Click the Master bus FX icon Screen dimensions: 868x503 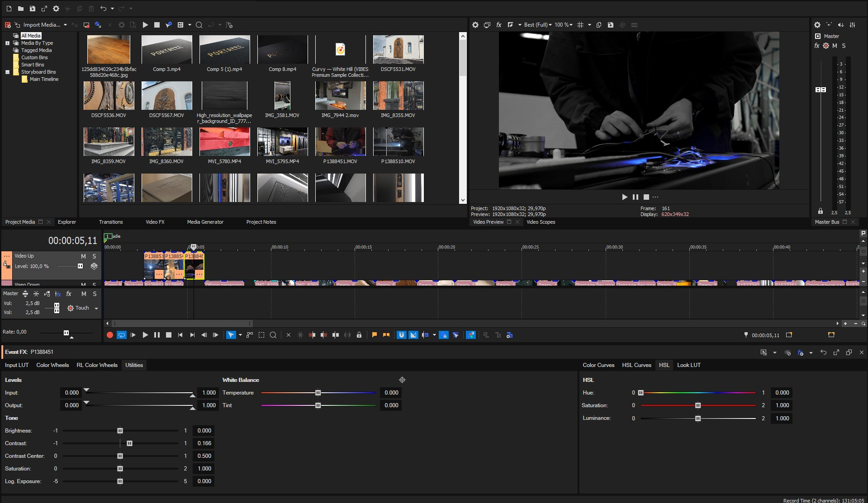click(x=817, y=46)
